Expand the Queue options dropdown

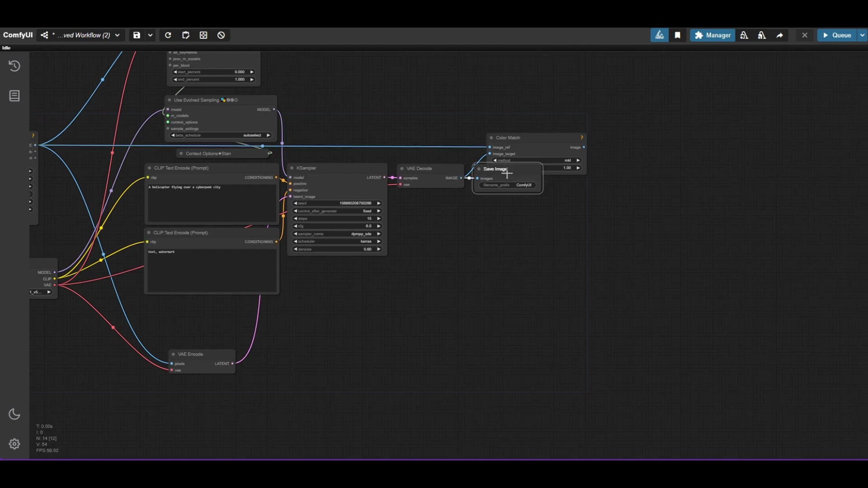[862, 35]
